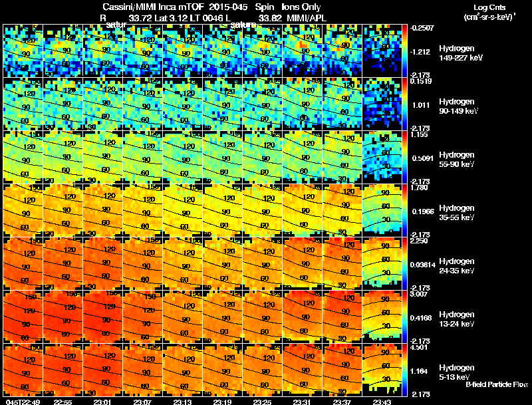Open the 55-90 keV panel at 23:13
The width and height of the screenshot is (532, 405).
click(x=182, y=158)
